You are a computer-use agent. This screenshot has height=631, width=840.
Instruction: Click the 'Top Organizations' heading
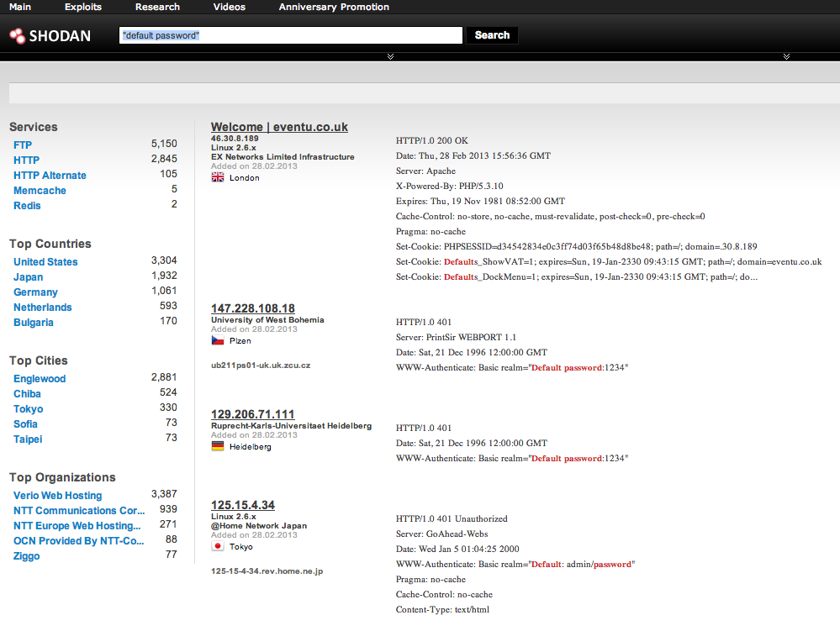(x=62, y=477)
